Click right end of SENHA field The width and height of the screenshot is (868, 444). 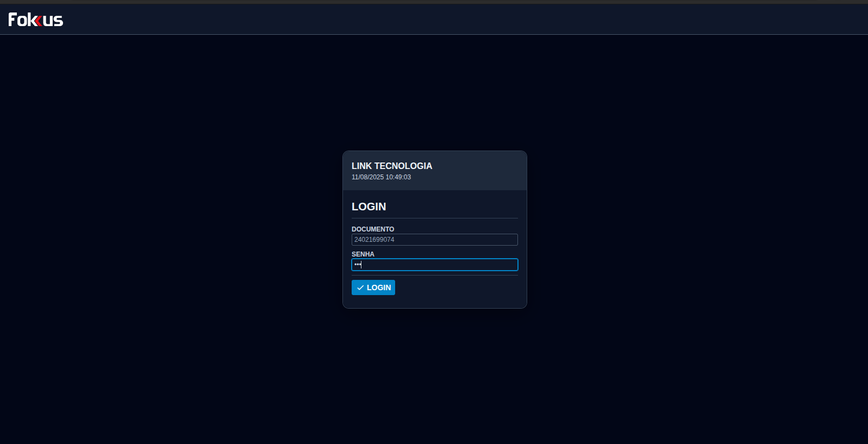(x=511, y=265)
